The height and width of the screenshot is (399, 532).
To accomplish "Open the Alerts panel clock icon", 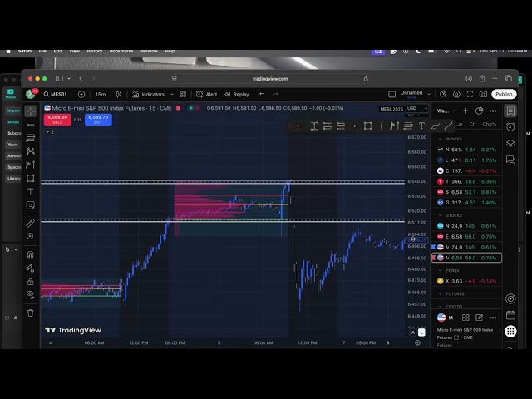I will [x=510, y=127].
